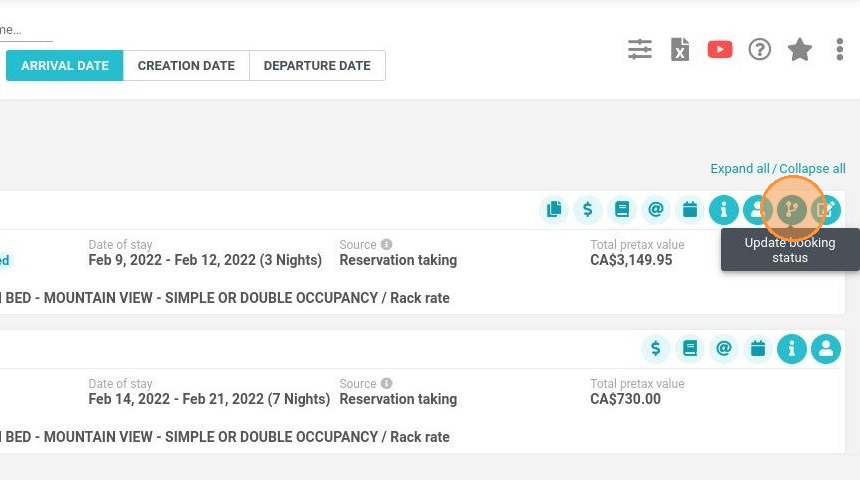The width and height of the screenshot is (860, 480).
Task: Click Reservation taking in Feb 9 booking
Action: click(x=398, y=260)
